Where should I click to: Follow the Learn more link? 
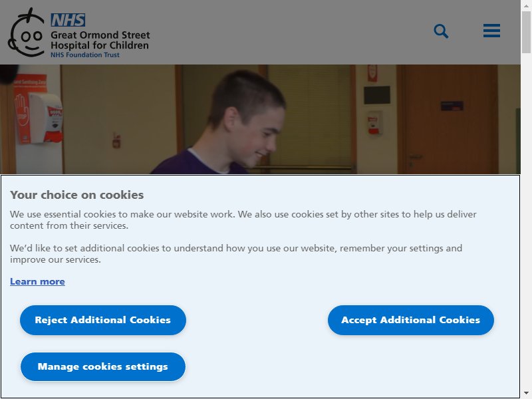(x=37, y=281)
